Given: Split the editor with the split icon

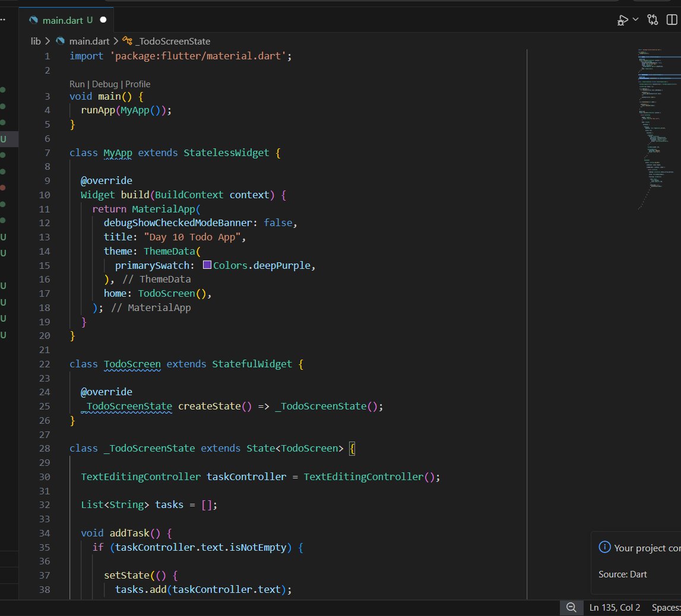Looking at the screenshot, I should tap(672, 20).
